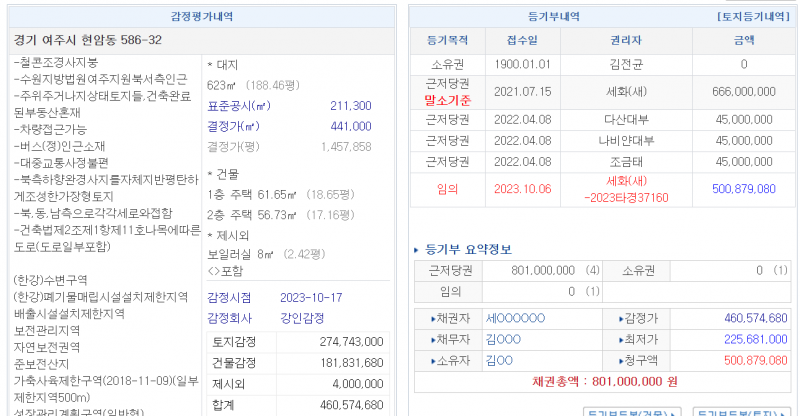Click the address 경기 여주시 현암동 586-32
This screenshot has width=800, height=416.
88,40
